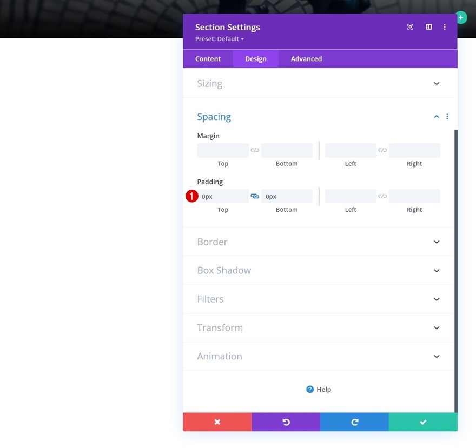This screenshot has height=448, width=476.
Task: Save settings with the green checkmark
Action: (423, 422)
